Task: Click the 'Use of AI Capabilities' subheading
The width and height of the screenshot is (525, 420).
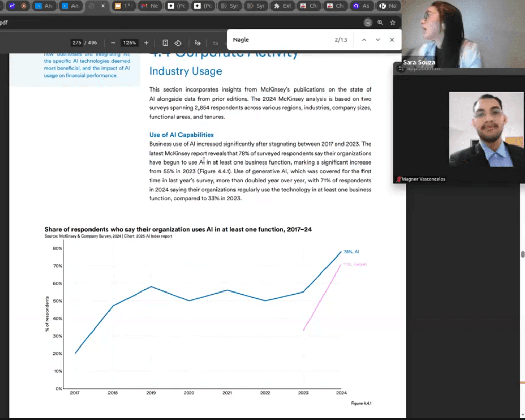Action: pyautogui.click(x=181, y=135)
